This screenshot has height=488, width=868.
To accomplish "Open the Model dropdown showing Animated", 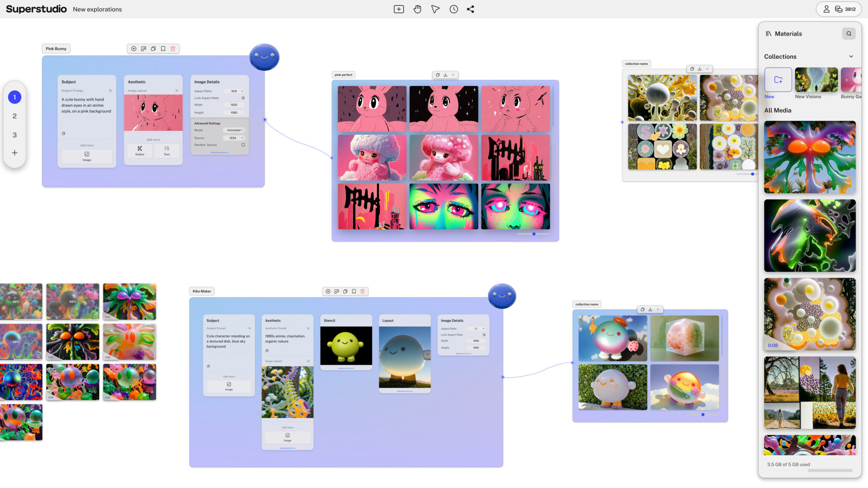I will pos(234,130).
